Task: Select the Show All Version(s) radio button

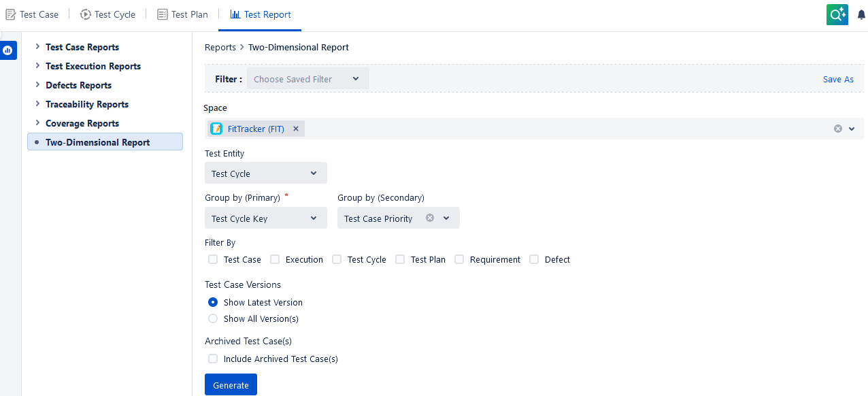Action: click(213, 318)
